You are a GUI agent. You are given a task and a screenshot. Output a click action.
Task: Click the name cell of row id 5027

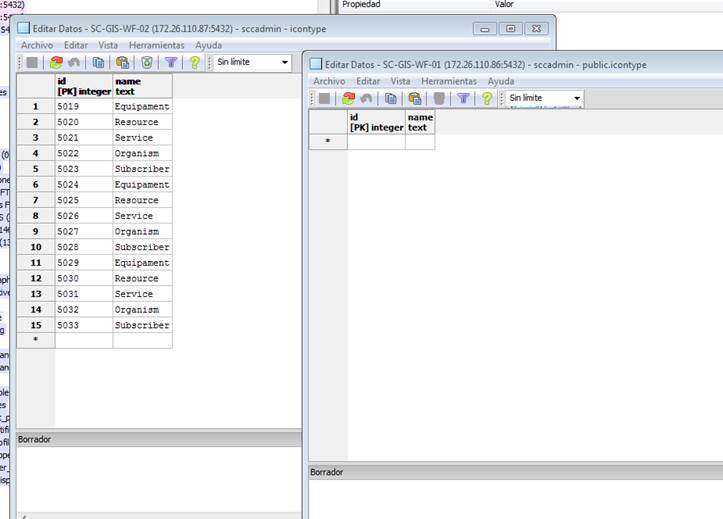pos(142,231)
